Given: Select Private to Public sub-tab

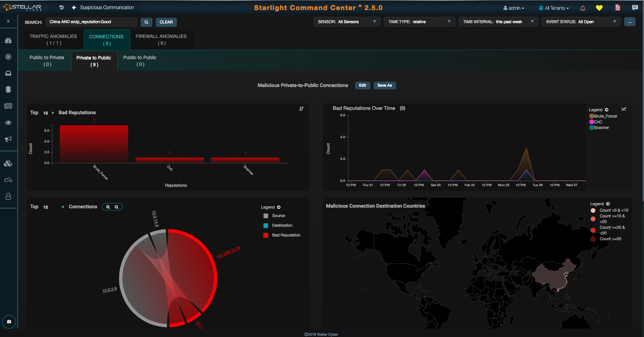Looking at the screenshot, I should coord(94,61).
